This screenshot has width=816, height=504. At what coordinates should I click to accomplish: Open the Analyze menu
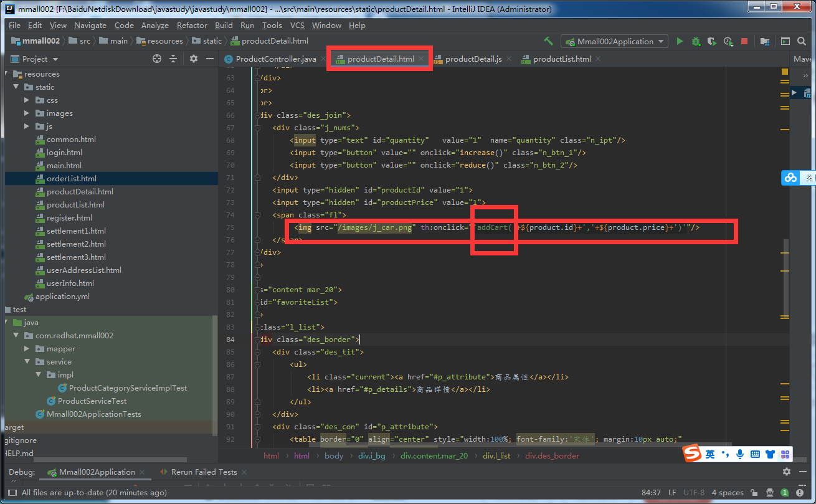pyautogui.click(x=155, y=26)
